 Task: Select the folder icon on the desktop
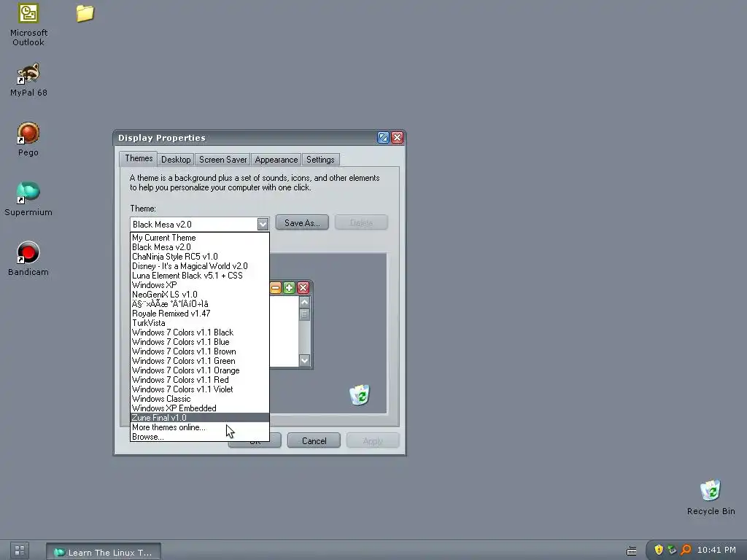tap(85, 13)
